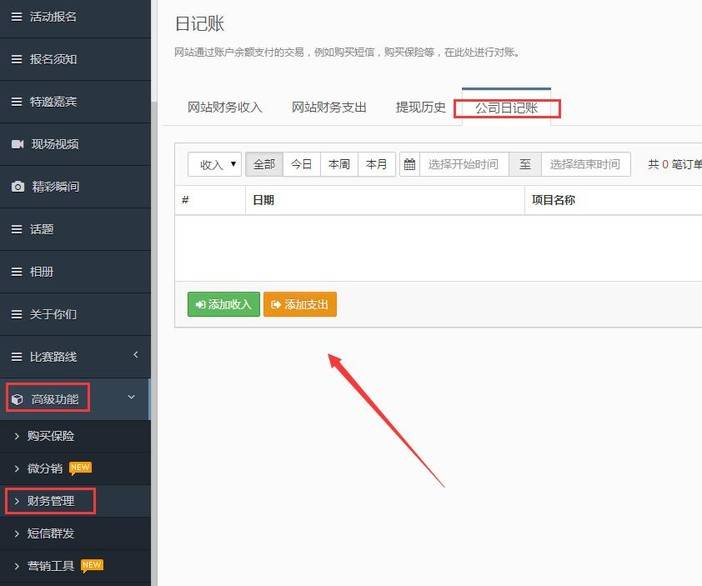Click the list icon beside 比赛路线
The height and width of the screenshot is (586, 702).
click(17, 356)
